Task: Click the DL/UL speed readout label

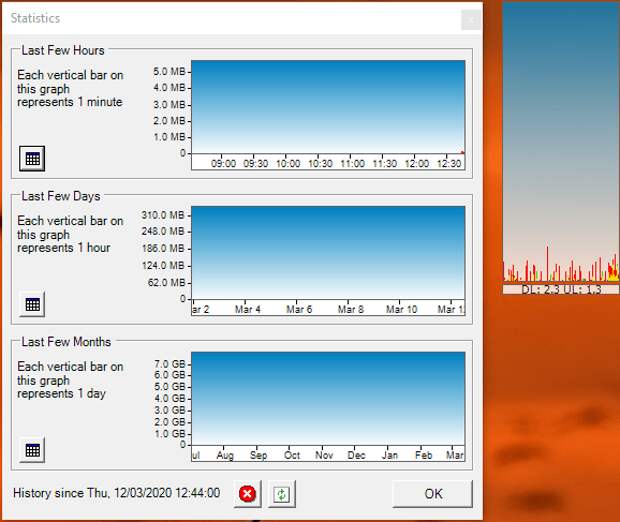Action: click(x=560, y=289)
